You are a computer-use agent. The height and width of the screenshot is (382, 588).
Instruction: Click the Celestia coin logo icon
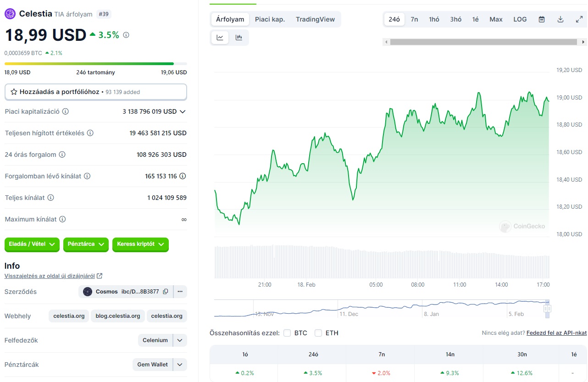coord(10,14)
